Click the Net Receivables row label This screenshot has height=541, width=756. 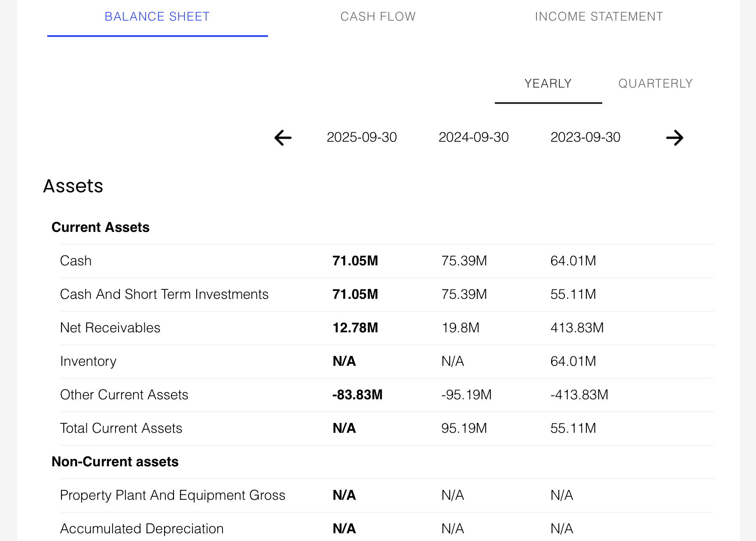point(111,328)
